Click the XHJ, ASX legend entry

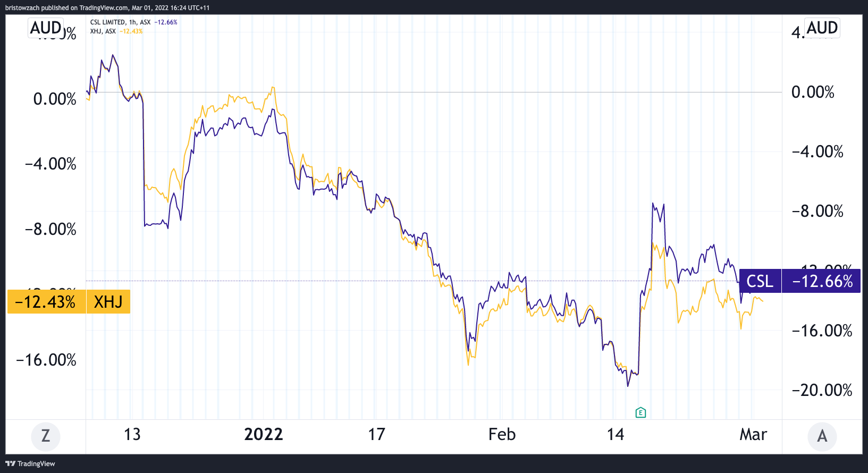pos(103,31)
